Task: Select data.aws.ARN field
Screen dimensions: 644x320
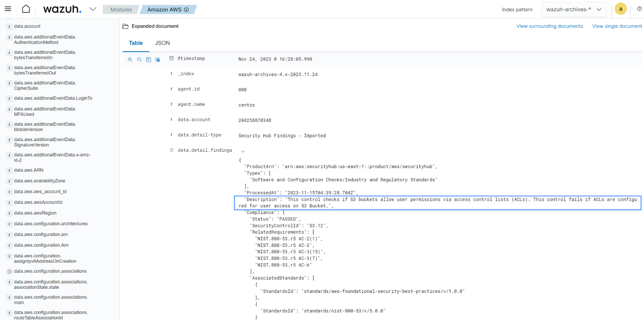Action: tap(28, 170)
